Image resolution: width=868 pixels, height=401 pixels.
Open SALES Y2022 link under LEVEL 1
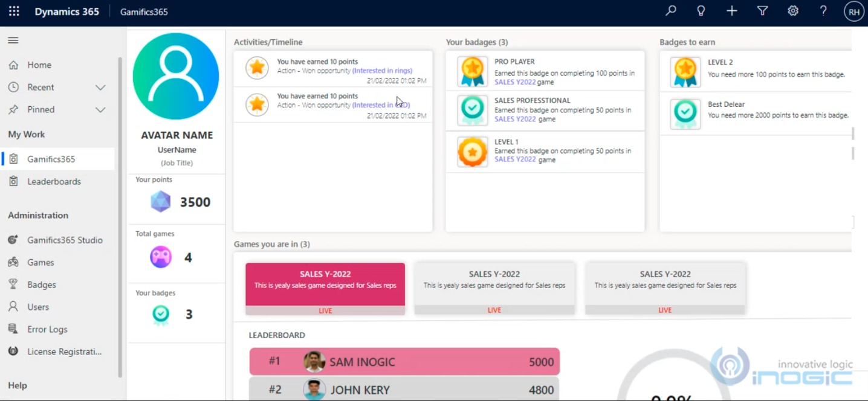tap(515, 159)
